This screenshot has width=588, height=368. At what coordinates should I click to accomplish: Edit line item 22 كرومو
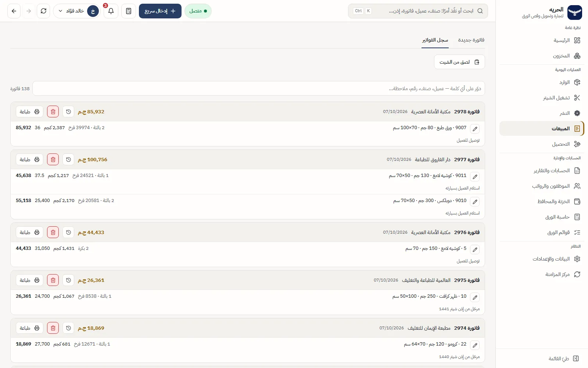pos(475,345)
